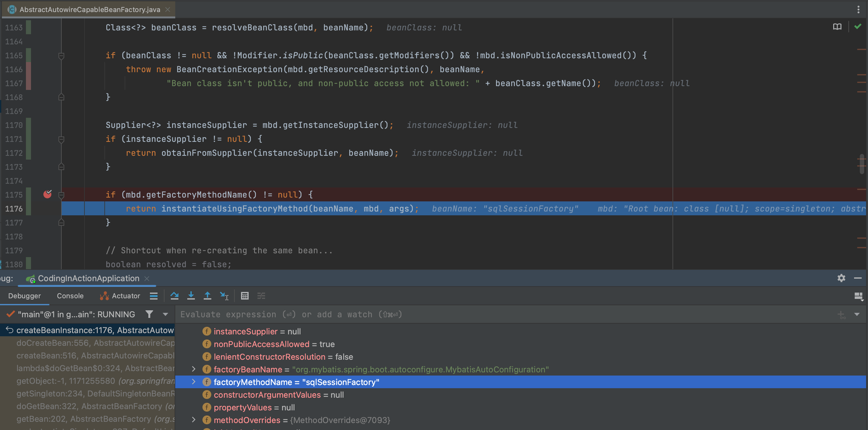
Task: Expand the factoryBeanName variable
Action: coord(194,369)
